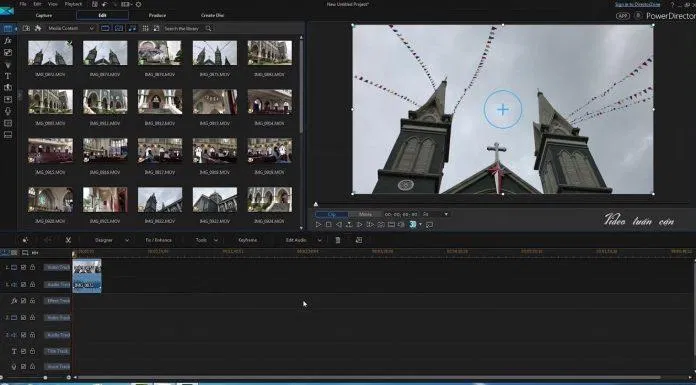The height and width of the screenshot is (385, 696).
Task: Open the Media Room icon in sidebar
Action: (x=8, y=28)
